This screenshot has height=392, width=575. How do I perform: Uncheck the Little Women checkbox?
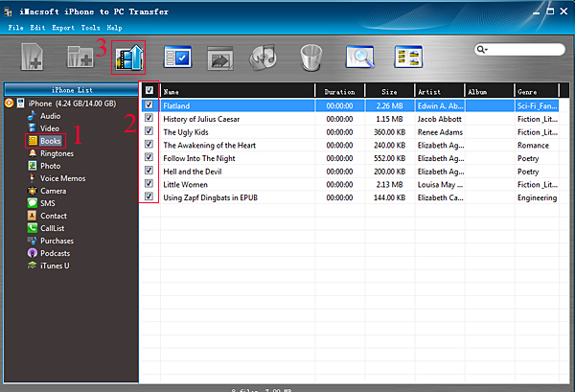[149, 183]
